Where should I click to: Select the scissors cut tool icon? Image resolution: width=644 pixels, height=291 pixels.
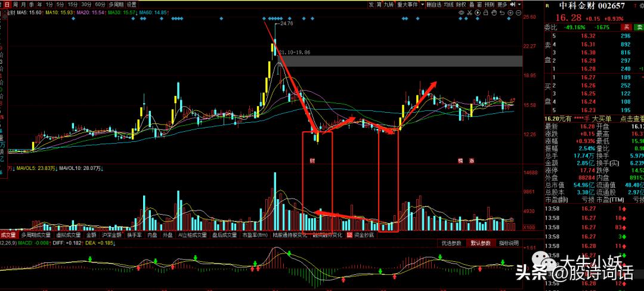coord(469,13)
